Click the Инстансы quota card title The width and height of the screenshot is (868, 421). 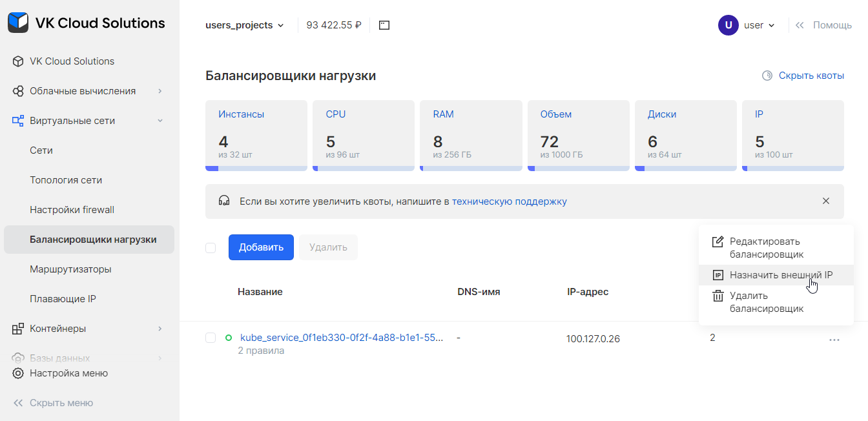tap(241, 114)
